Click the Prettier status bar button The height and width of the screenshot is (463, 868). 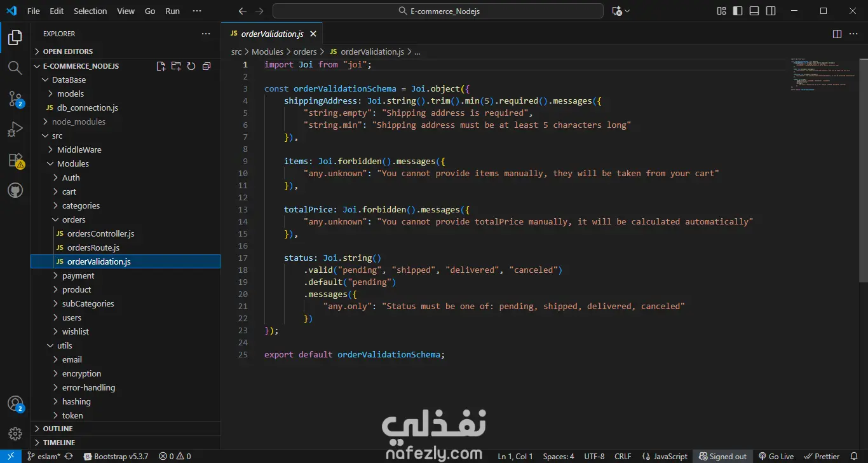pos(822,456)
